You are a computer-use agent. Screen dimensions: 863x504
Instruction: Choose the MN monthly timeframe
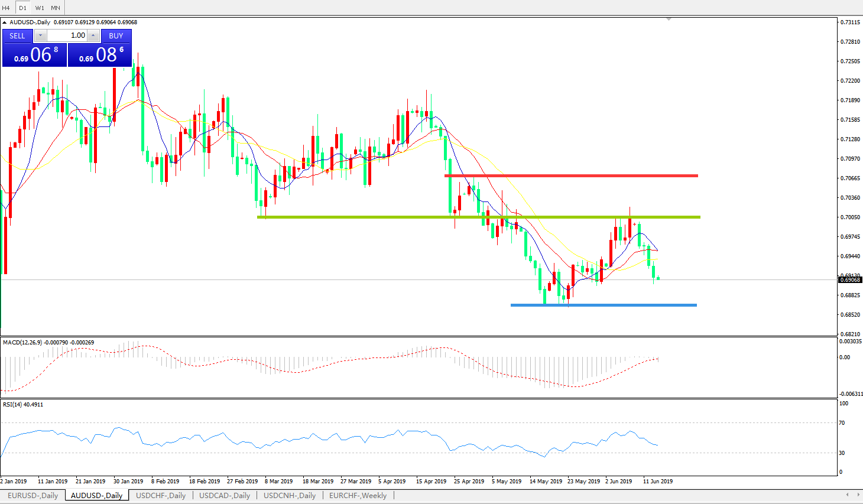pos(56,8)
